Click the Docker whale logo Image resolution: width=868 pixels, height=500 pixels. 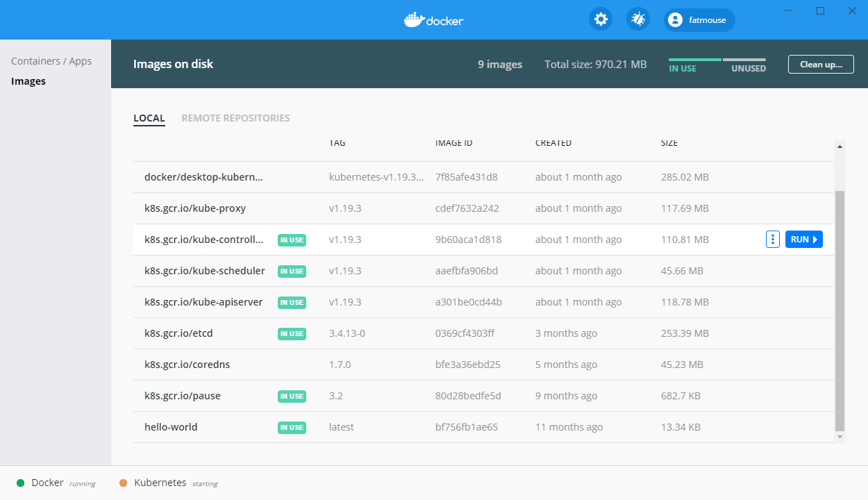pyautogui.click(x=434, y=19)
